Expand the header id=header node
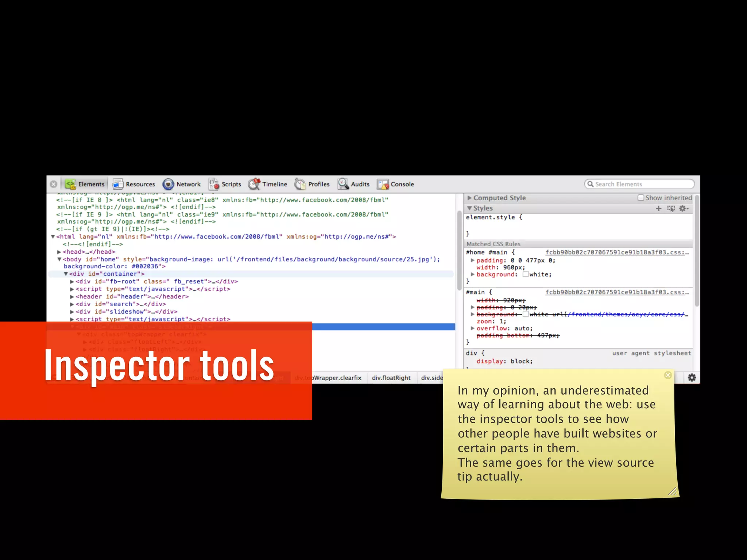 pyautogui.click(x=72, y=297)
